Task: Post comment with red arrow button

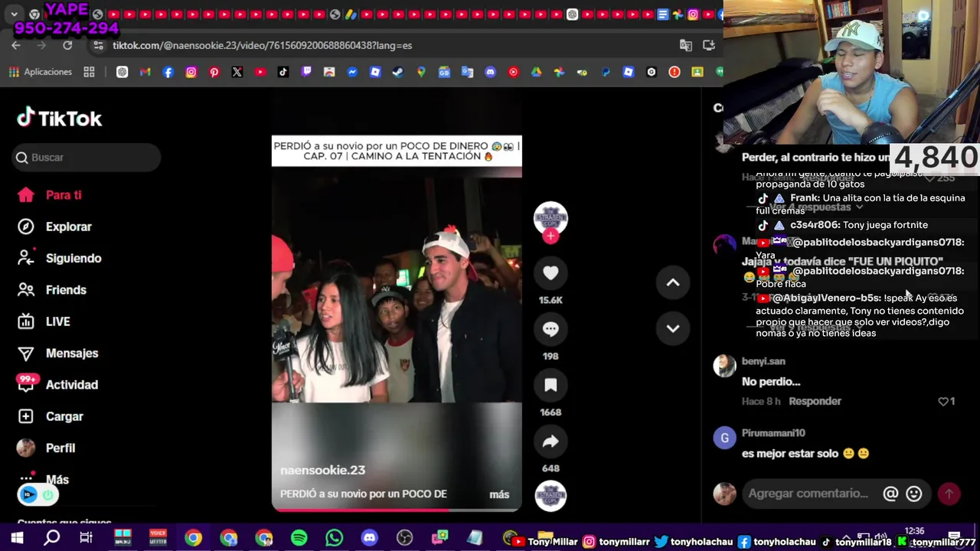Action: point(949,494)
